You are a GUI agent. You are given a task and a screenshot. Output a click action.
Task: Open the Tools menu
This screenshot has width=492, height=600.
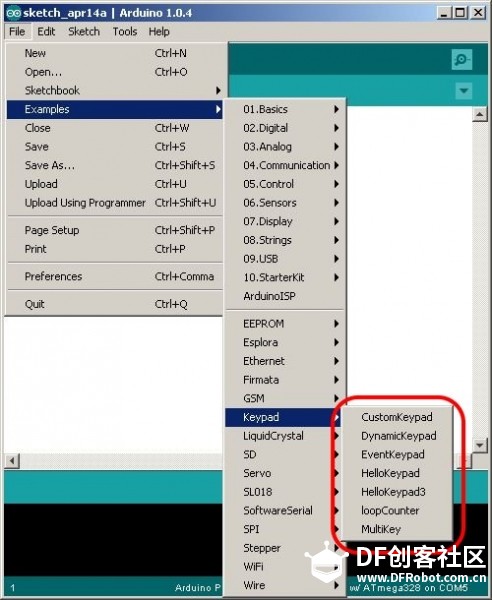click(125, 31)
